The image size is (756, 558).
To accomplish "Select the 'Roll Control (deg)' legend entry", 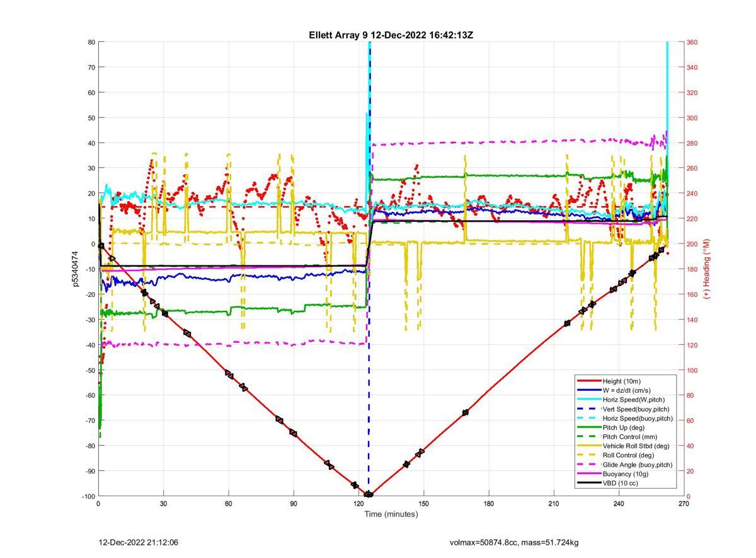I will pos(629,455).
